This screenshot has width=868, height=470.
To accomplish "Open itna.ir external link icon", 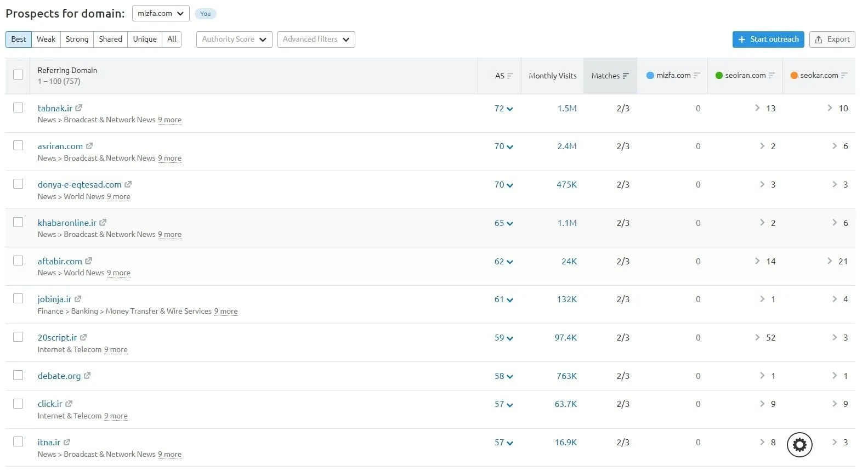I will click(67, 442).
